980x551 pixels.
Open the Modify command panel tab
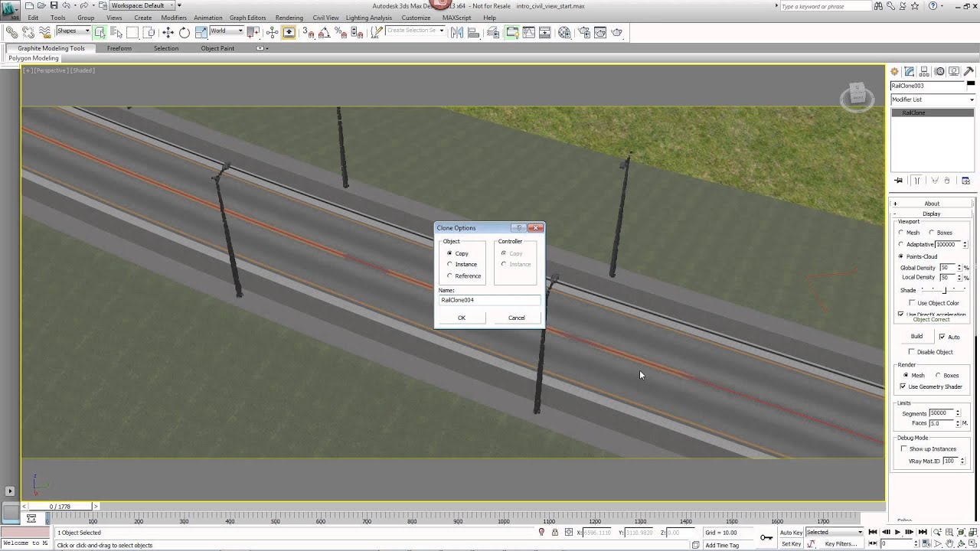pyautogui.click(x=910, y=71)
